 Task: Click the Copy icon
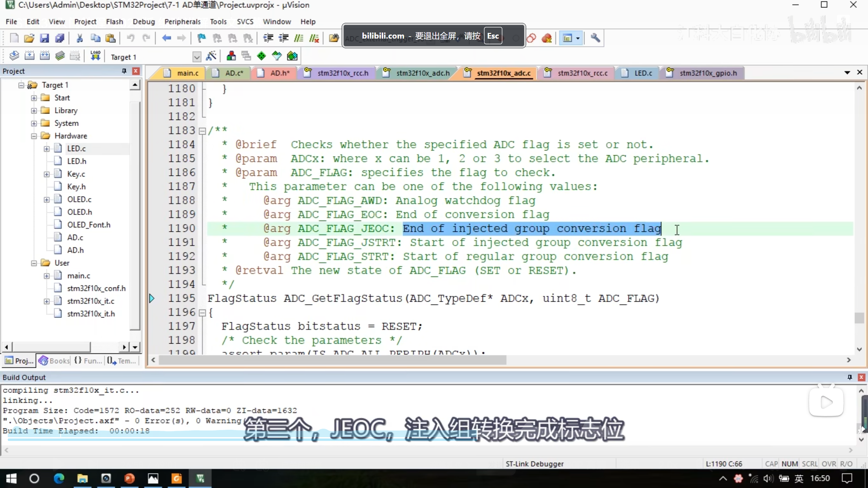click(x=95, y=38)
